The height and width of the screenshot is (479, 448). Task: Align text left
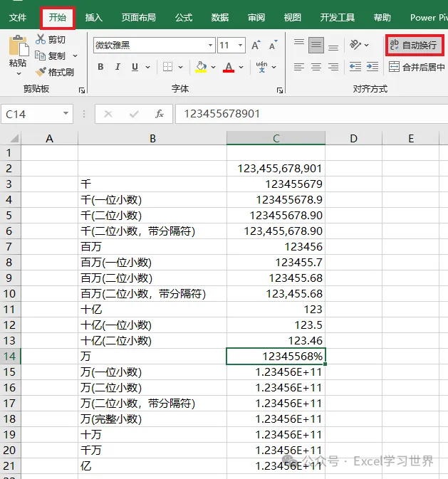[299, 67]
